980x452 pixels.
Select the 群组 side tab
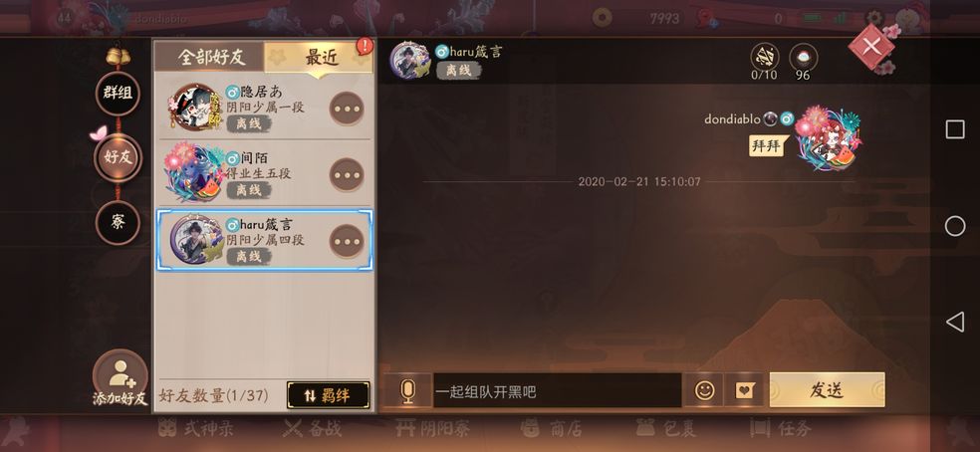tap(118, 94)
